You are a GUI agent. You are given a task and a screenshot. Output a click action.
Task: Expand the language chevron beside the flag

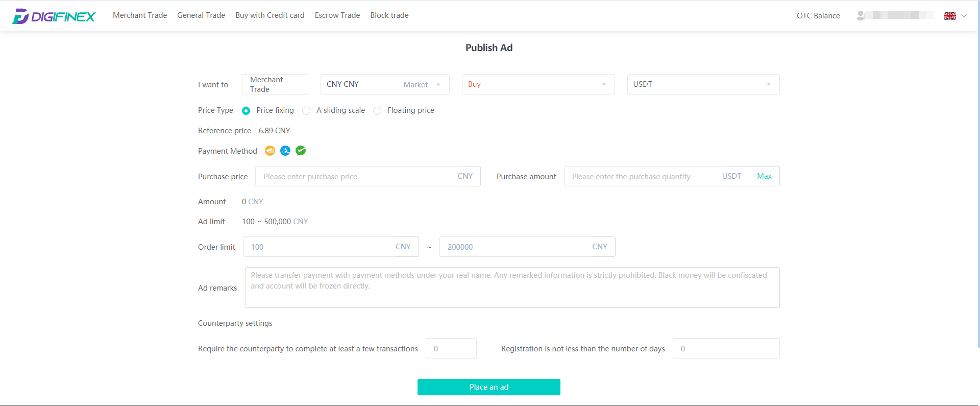(x=964, y=16)
